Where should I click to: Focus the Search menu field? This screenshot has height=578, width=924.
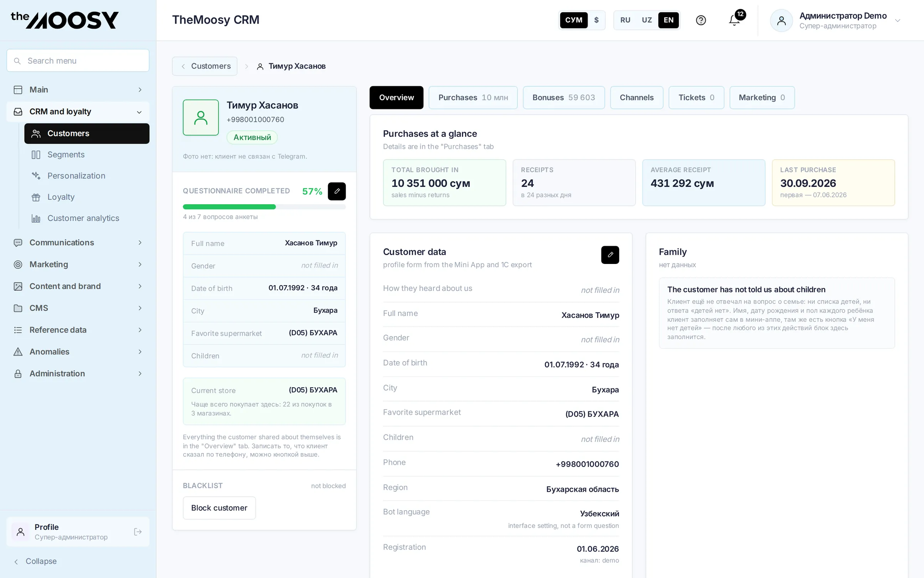click(x=78, y=60)
